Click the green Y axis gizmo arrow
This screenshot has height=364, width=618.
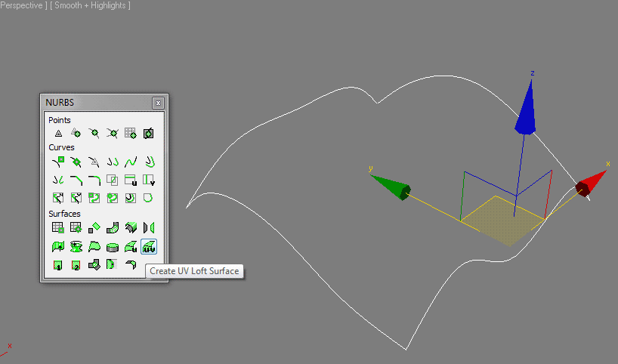point(391,187)
